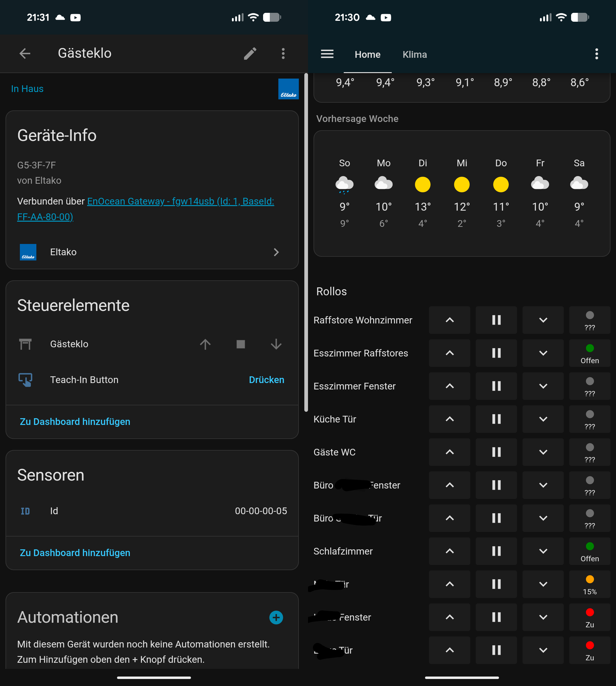Open the Home dashboard three-dot menu
This screenshot has width=616, height=686.
click(596, 54)
